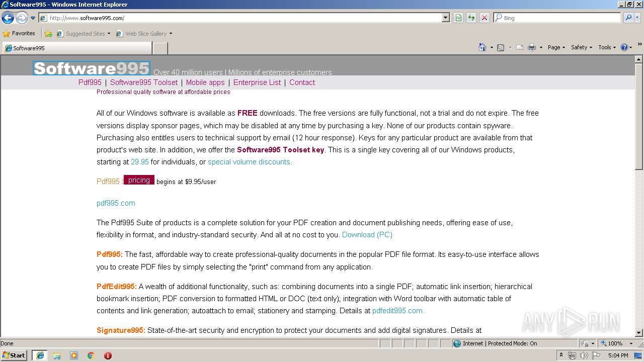Click the Software995 logo banner
Image resolution: width=644 pixels, height=362 pixels.
coord(91,68)
